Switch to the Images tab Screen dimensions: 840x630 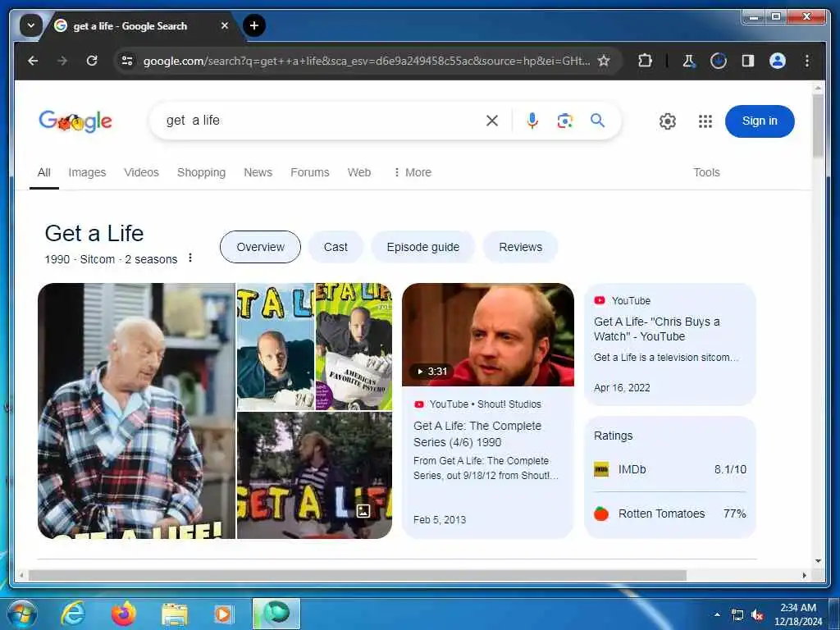click(x=87, y=172)
